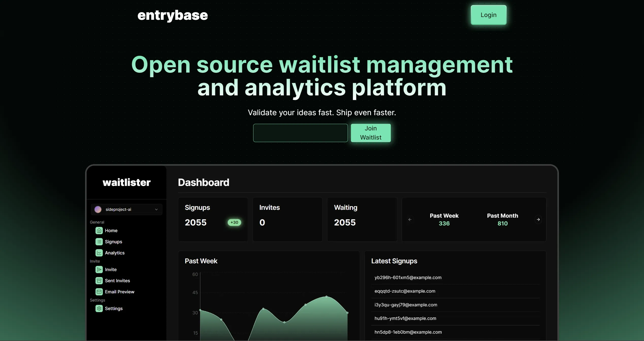Screen dimensions: 644x341
Task: Select the yb296h-601xm5@example.com signup row
Action: pos(408,278)
